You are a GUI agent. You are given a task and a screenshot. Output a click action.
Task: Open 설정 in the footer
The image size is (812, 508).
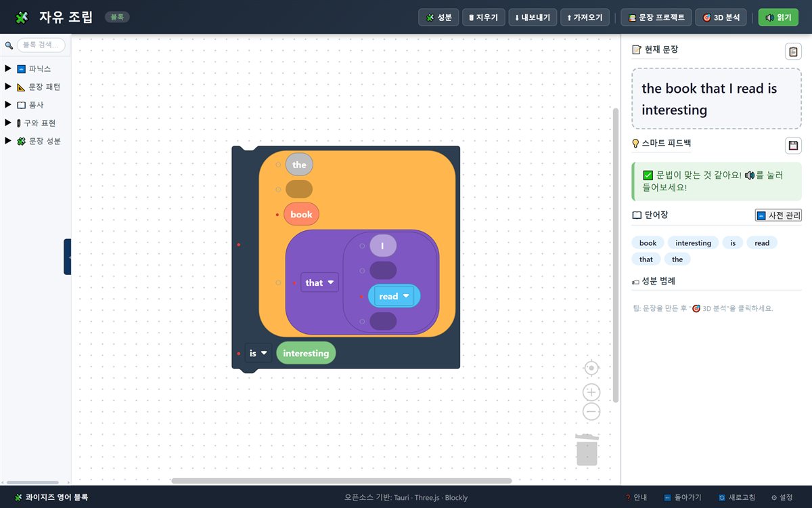point(782,497)
